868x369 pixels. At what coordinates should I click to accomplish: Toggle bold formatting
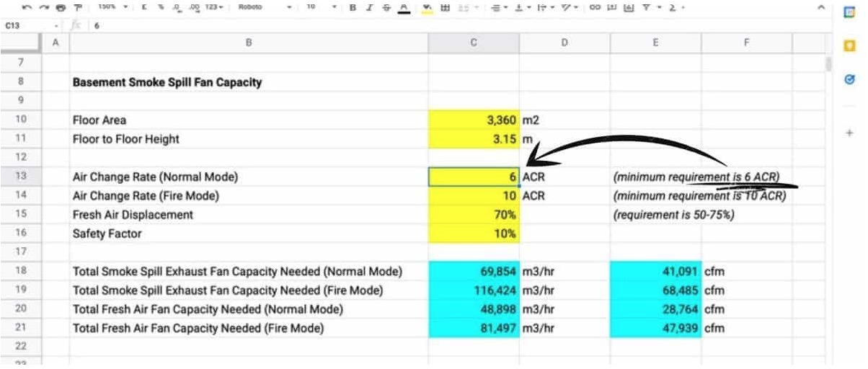353,7
